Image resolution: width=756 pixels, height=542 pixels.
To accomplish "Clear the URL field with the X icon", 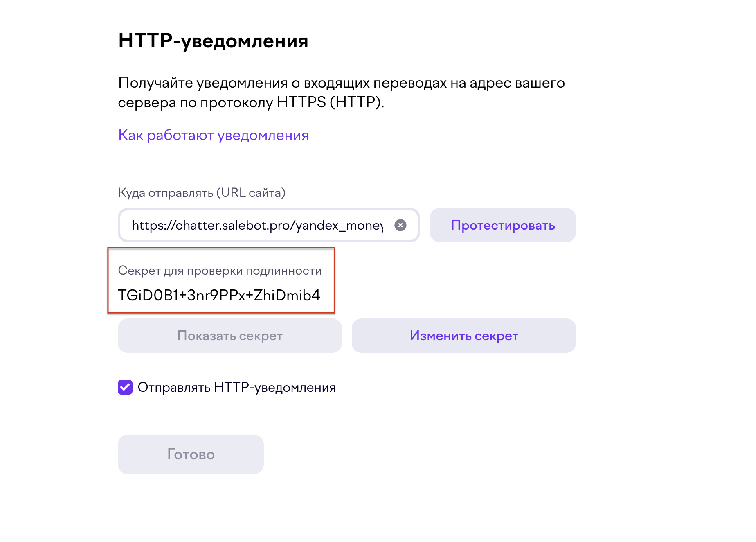I will point(400,225).
